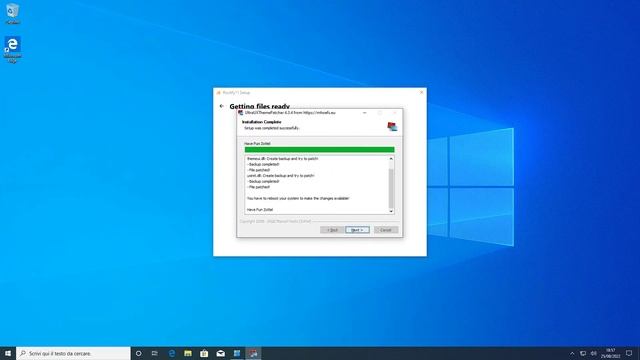This screenshot has height=360, width=640.
Task: Click the log scrollbar down arrow
Action: tap(391, 211)
